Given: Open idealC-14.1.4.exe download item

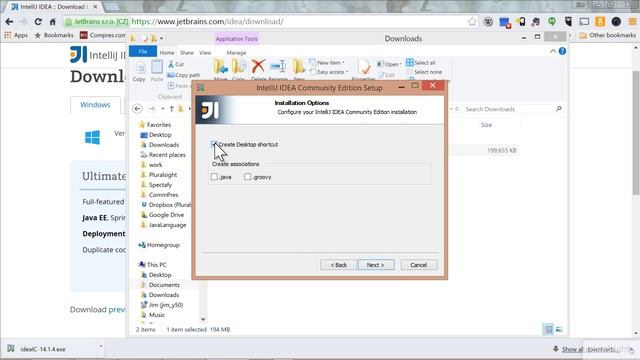Looking at the screenshot, I should click(42, 349).
